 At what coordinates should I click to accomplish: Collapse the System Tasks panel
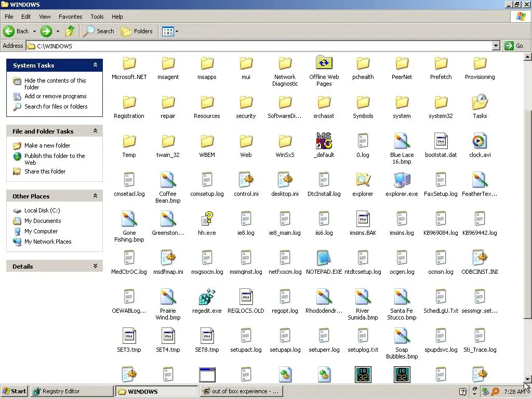coord(96,65)
